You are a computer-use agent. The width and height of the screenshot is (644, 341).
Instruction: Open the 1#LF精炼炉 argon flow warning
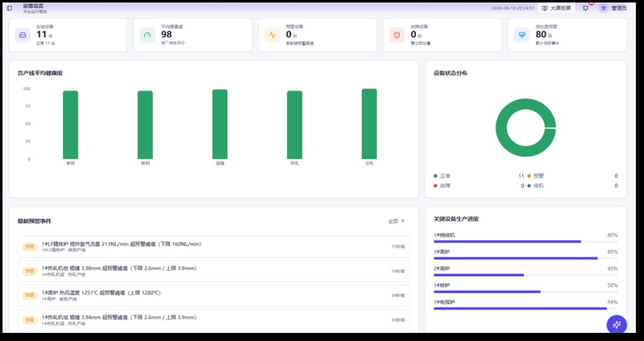click(x=214, y=247)
